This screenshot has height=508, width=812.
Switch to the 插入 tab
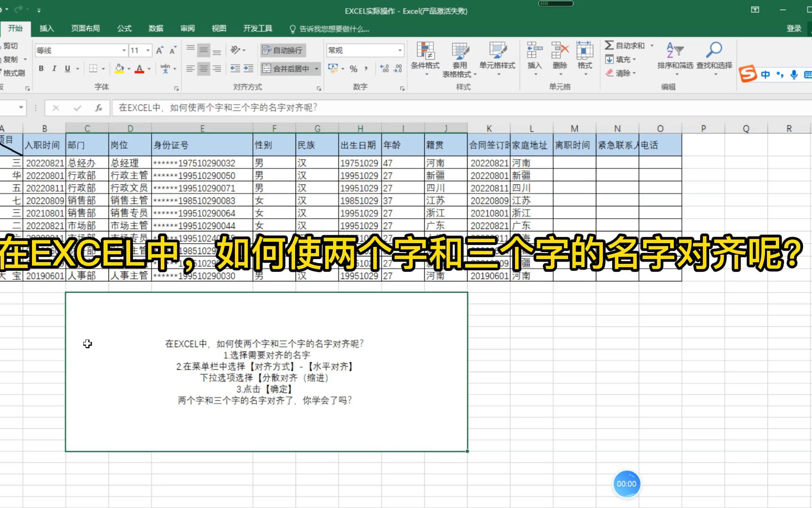coord(47,28)
